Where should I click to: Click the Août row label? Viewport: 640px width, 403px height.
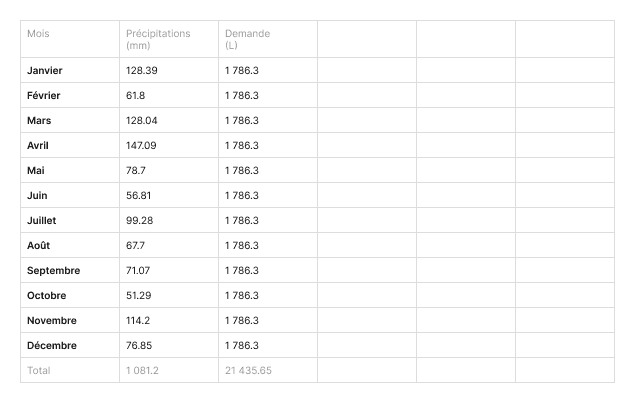[38, 246]
